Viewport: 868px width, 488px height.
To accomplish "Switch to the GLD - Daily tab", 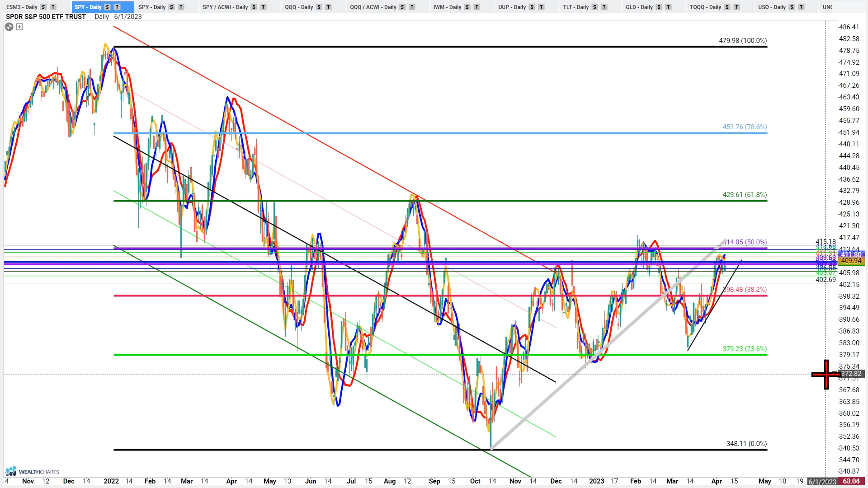I will pos(639,7).
